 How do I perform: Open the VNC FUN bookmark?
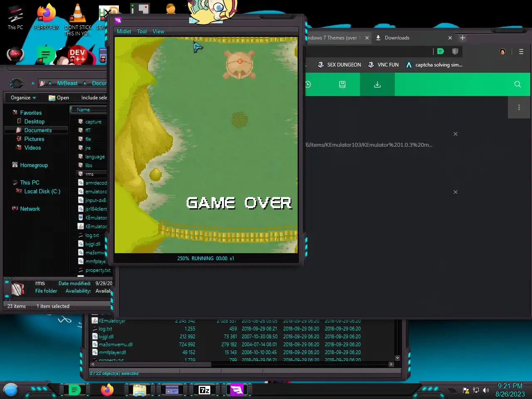(383, 65)
